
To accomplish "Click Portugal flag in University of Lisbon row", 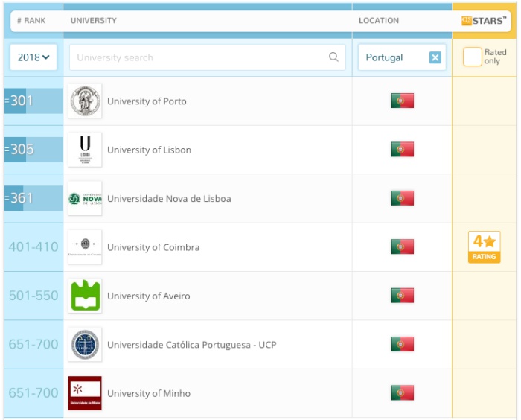I will [403, 150].
